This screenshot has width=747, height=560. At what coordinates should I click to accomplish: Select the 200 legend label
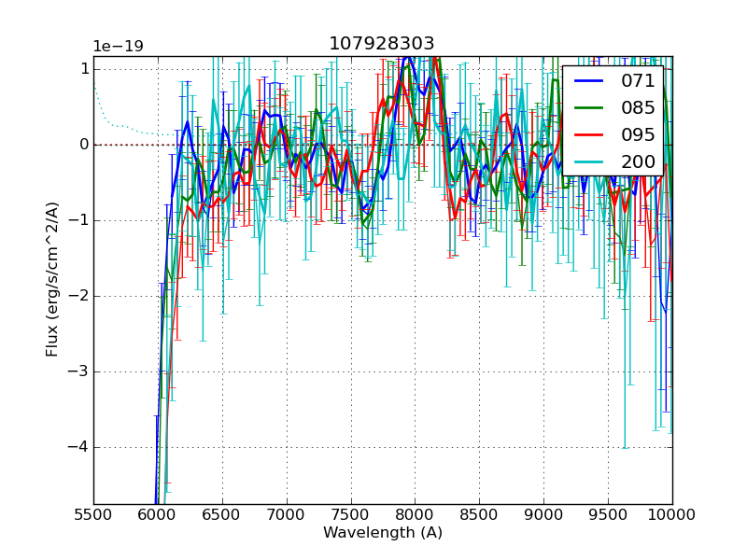[638, 161]
